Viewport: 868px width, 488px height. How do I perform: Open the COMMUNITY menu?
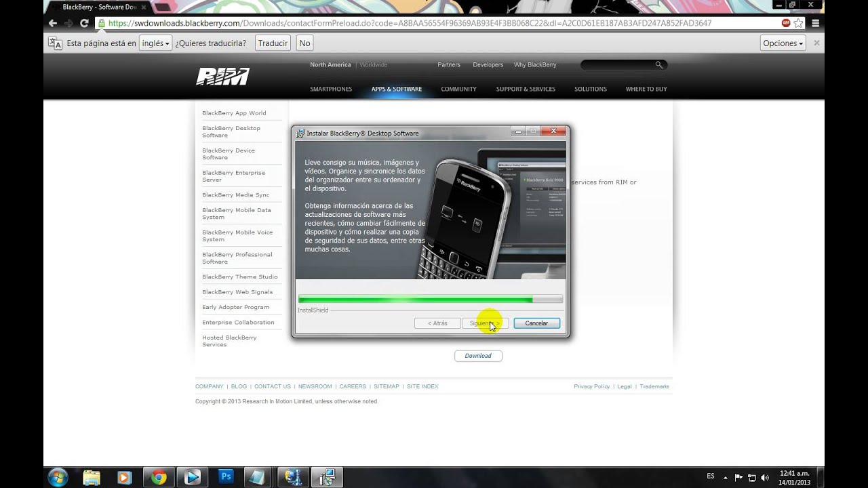(x=458, y=89)
